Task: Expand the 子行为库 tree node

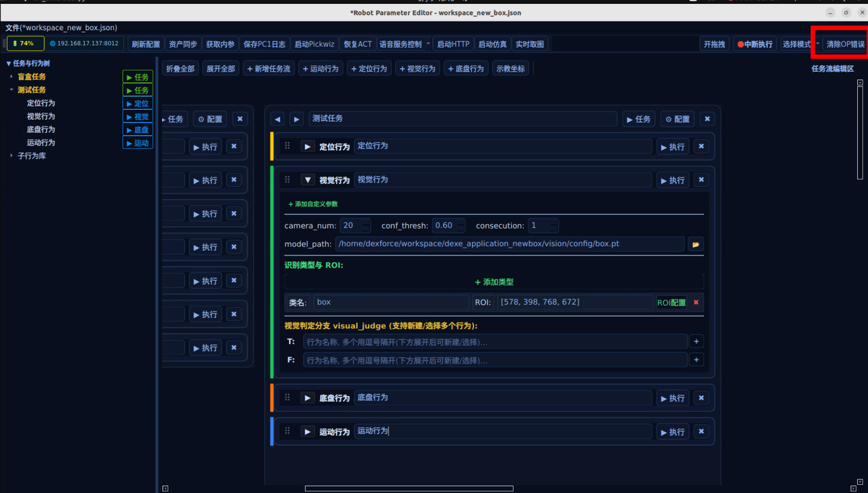Action: point(12,155)
